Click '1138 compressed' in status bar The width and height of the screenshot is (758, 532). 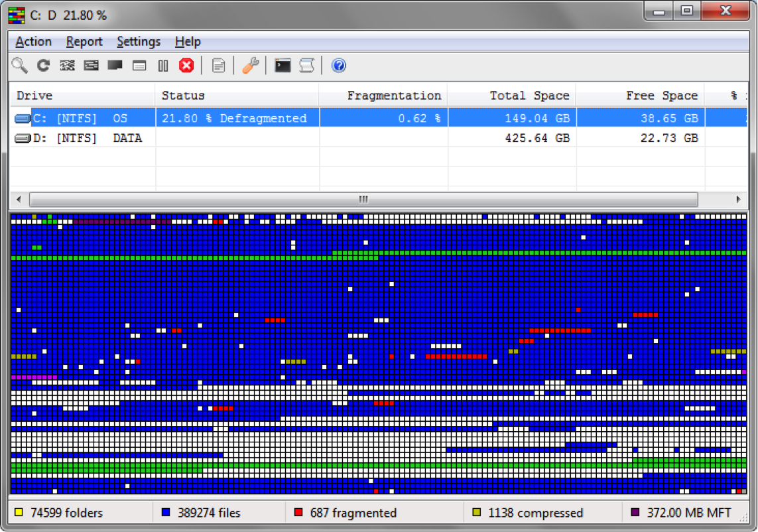(x=536, y=513)
